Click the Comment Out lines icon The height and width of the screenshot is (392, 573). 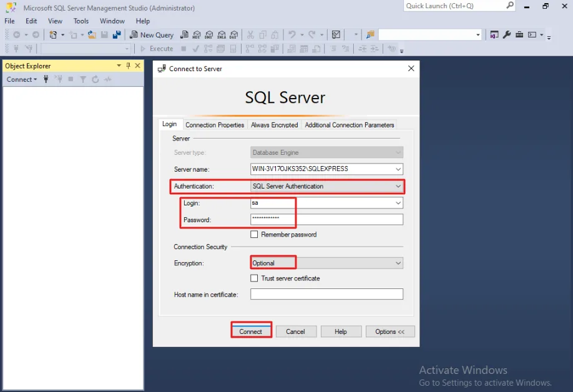[333, 49]
